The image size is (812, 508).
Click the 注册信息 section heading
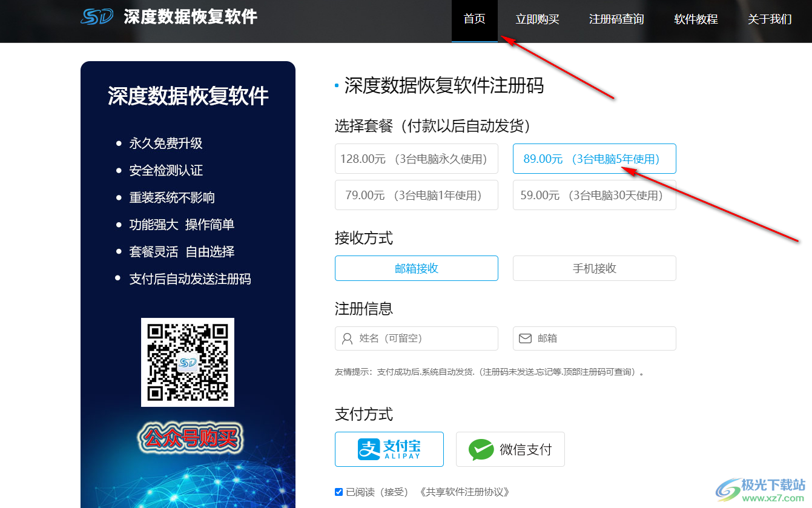(x=364, y=309)
